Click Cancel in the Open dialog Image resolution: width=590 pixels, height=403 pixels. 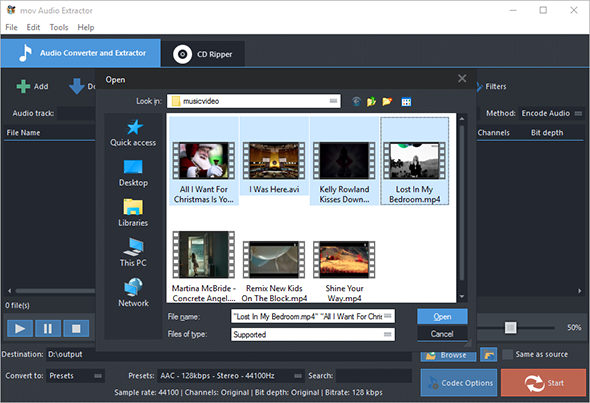442,334
